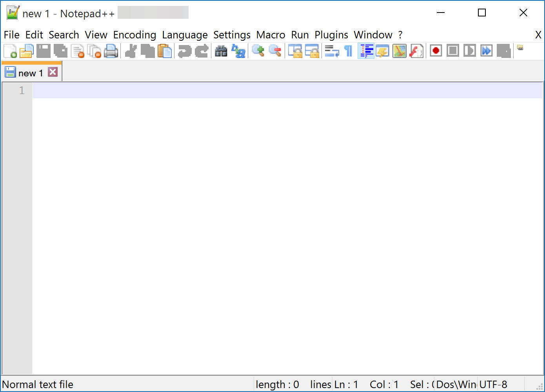The width and height of the screenshot is (545, 392).
Task: Click 'Col : 1' in the status bar
Action: click(x=384, y=385)
